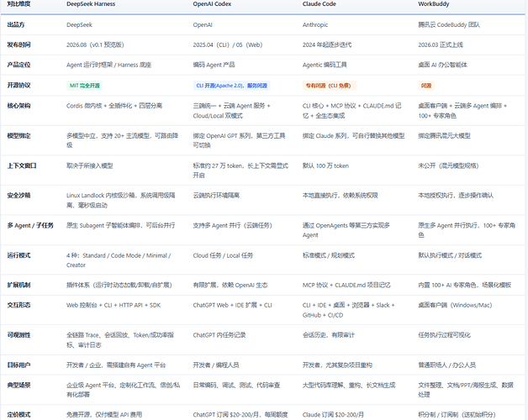This screenshot has width=528, height=420.
Task: Click the 本地直接执行，依赖系统权限 cell
Action: pos(341,195)
